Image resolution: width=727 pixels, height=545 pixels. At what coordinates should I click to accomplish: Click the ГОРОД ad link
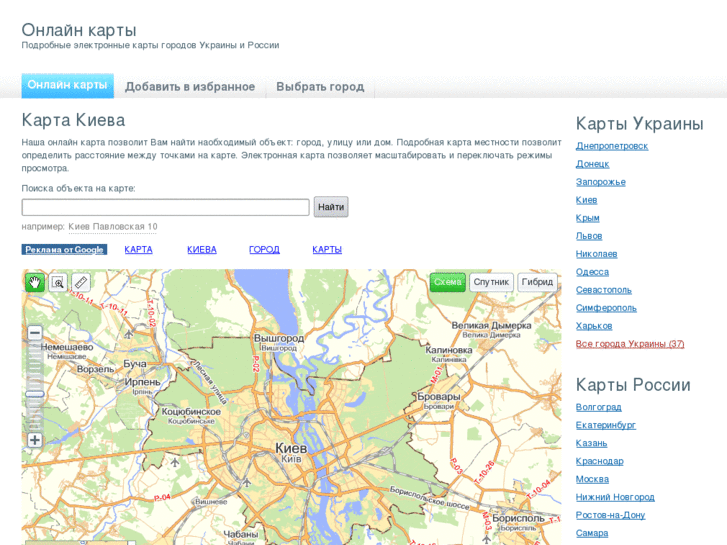tap(264, 250)
